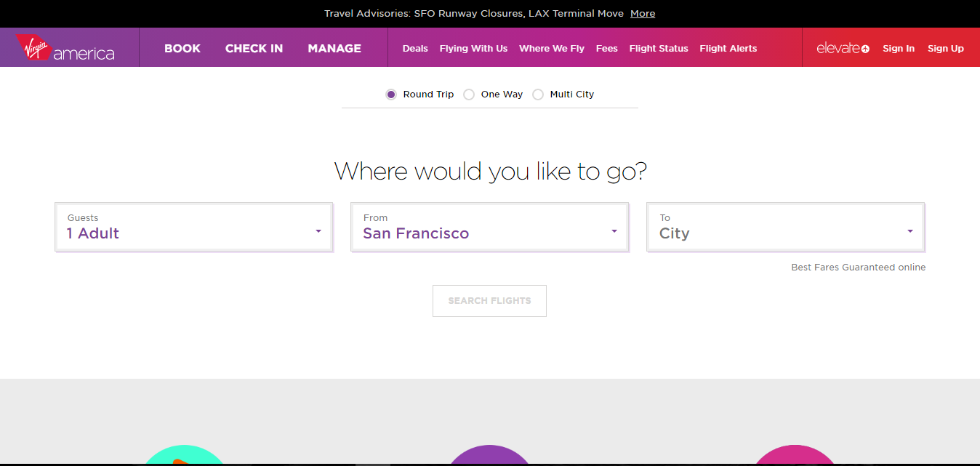Click the Virgin America logo
The image size is (980, 466).
65,48
